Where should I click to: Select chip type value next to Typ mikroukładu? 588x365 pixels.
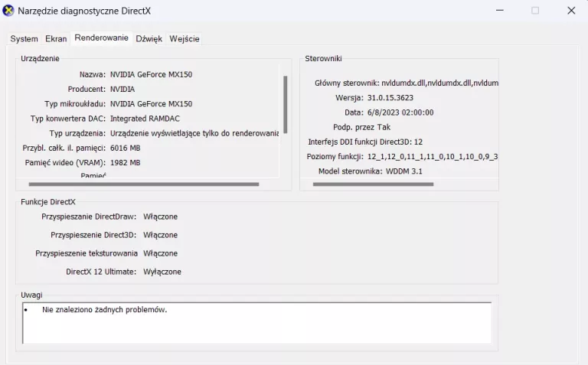(151, 104)
